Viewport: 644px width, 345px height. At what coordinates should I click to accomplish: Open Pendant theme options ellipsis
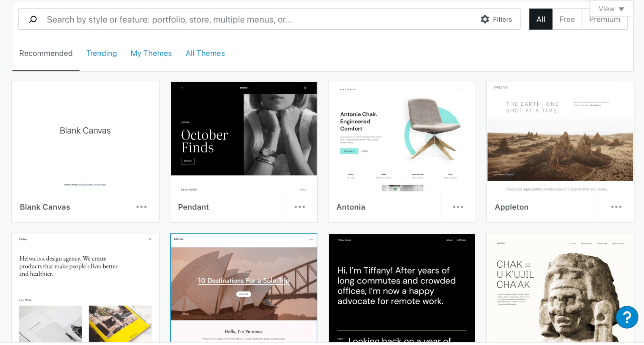click(x=300, y=207)
